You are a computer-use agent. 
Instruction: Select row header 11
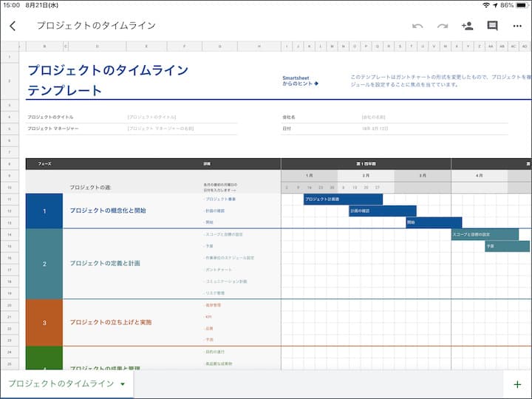point(10,199)
